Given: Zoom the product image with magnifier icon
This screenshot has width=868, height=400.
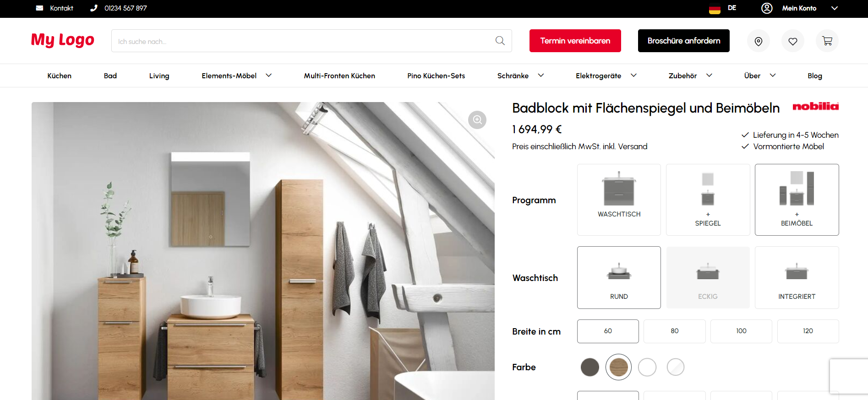Looking at the screenshot, I should point(477,120).
